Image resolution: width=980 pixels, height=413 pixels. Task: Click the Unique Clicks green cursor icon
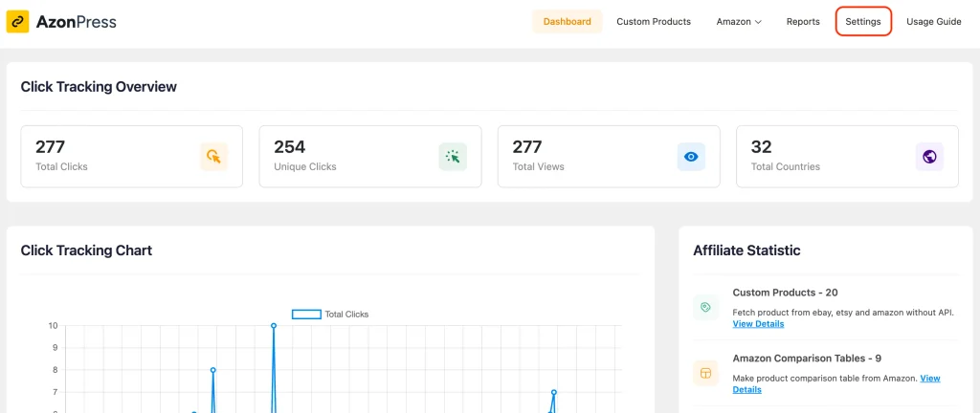point(453,157)
